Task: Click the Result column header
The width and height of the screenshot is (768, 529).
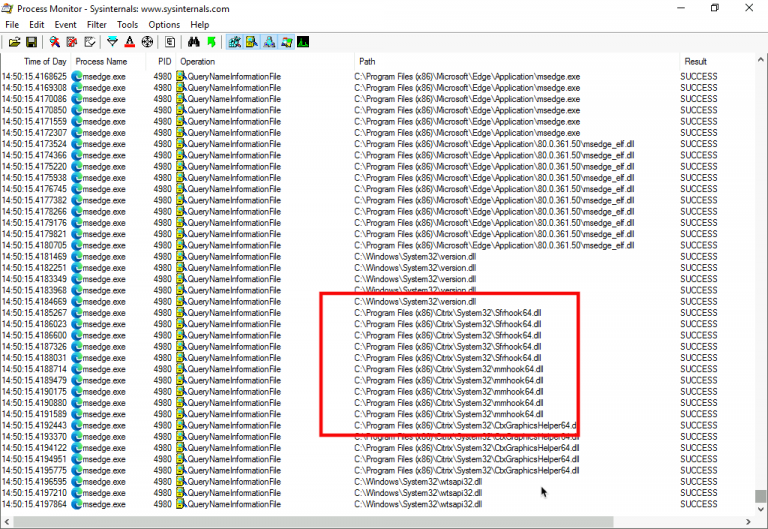Action: (695, 62)
